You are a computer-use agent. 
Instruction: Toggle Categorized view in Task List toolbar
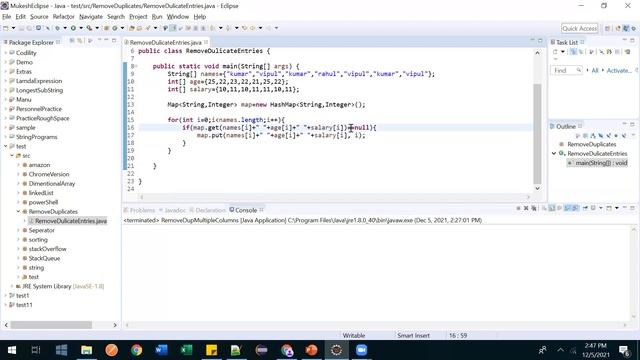tap(573, 52)
